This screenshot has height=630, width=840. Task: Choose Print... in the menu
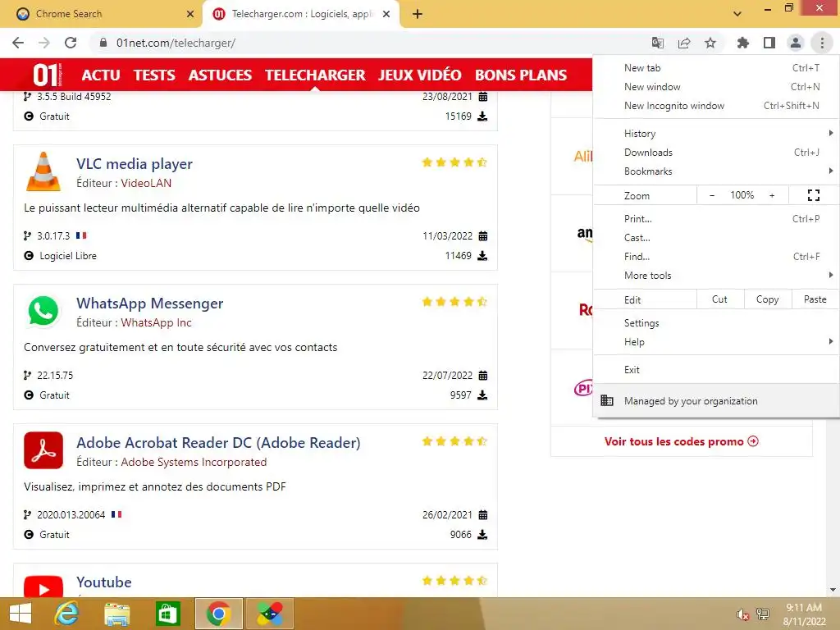point(716,218)
